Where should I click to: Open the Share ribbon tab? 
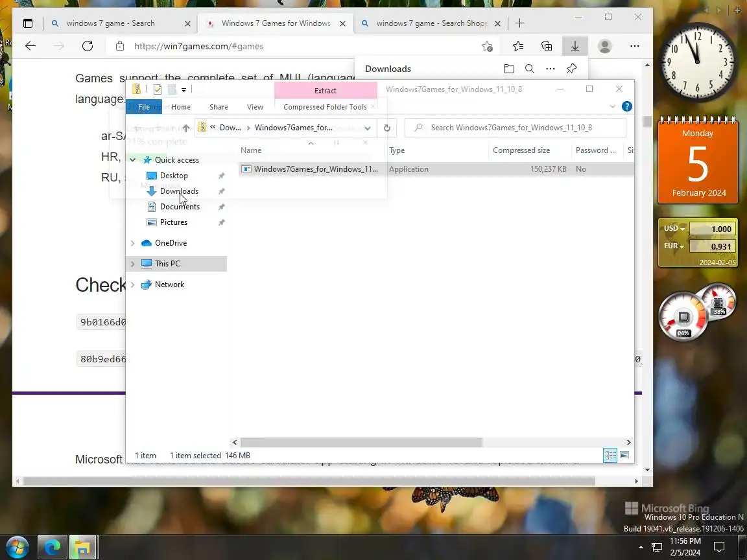pos(219,107)
